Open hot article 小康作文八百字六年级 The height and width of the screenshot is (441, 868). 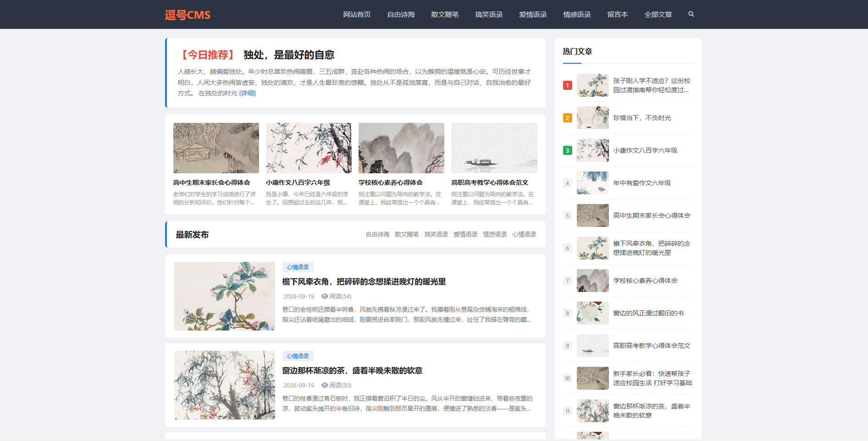[x=645, y=150]
